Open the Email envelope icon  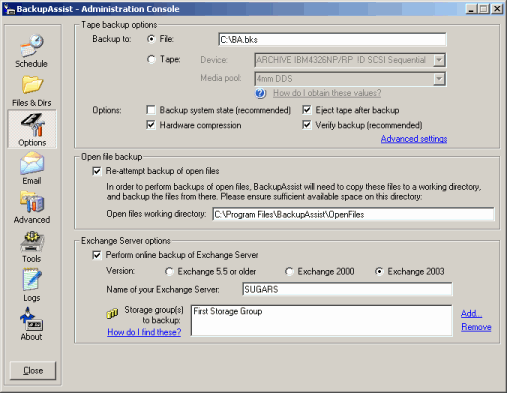[32, 163]
